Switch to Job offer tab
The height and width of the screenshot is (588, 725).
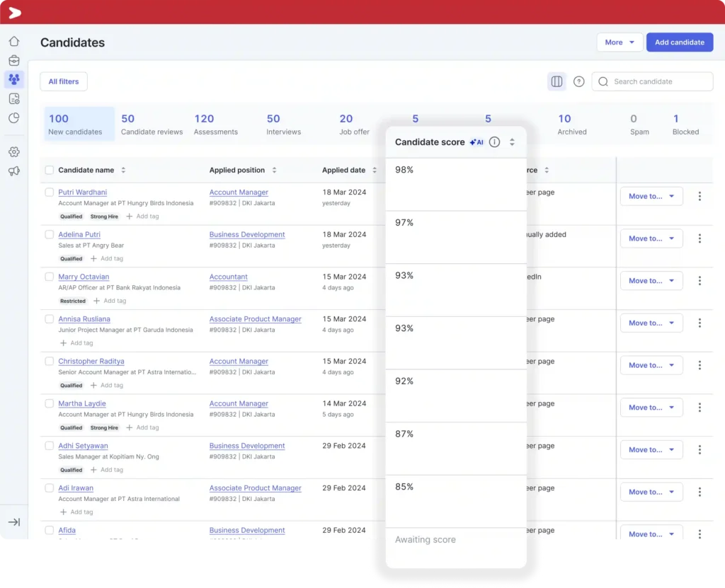pyautogui.click(x=354, y=125)
